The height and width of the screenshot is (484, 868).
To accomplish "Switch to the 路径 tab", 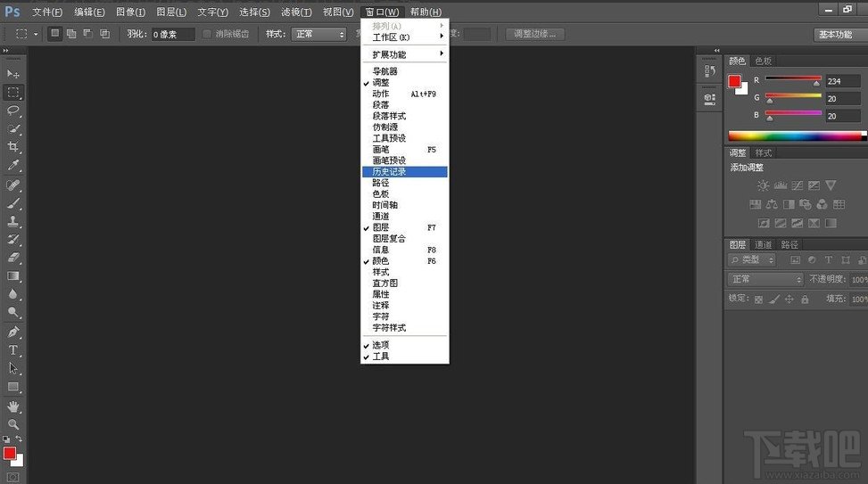I will [x=789, y=244].
